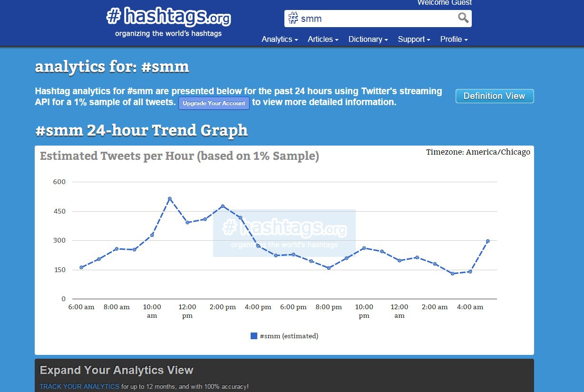Open the Profile dropdown
Screen dimensions: 584x392
(x=454, y=39)
